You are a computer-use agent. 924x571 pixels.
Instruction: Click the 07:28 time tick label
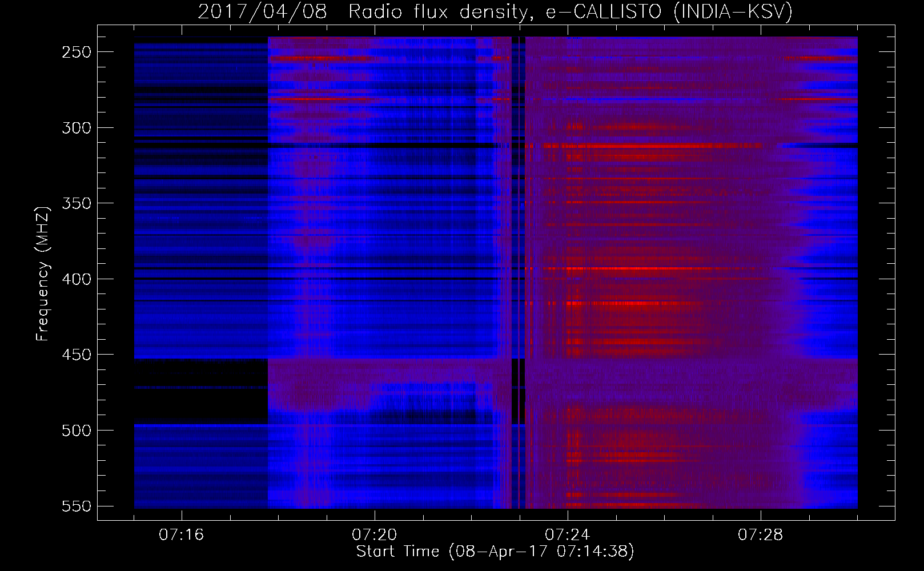click(x=761, y=535)
